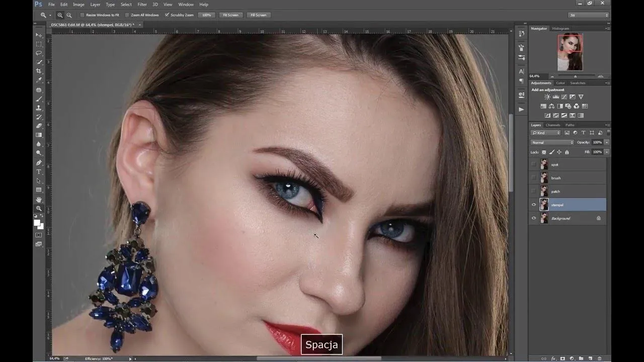The height and width of the screenshot is (362, 644).
Task: Open the Kind filter dropdown in Layers panel
Action: pos(545,132)
